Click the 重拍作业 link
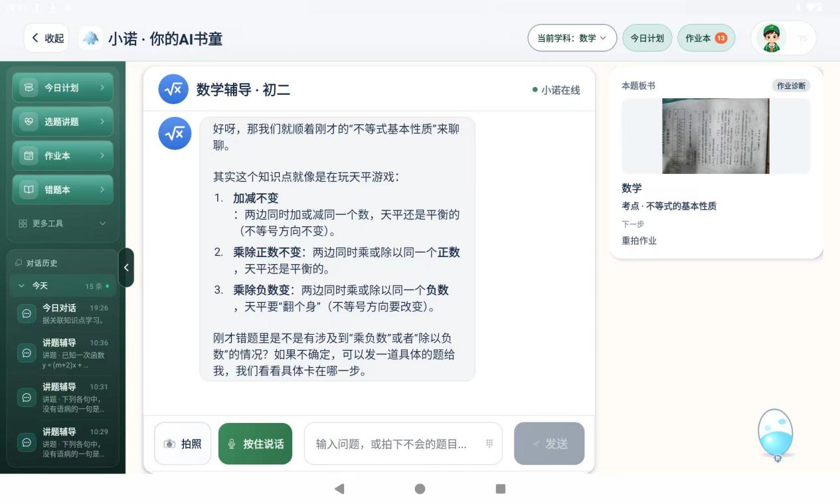 639,240
